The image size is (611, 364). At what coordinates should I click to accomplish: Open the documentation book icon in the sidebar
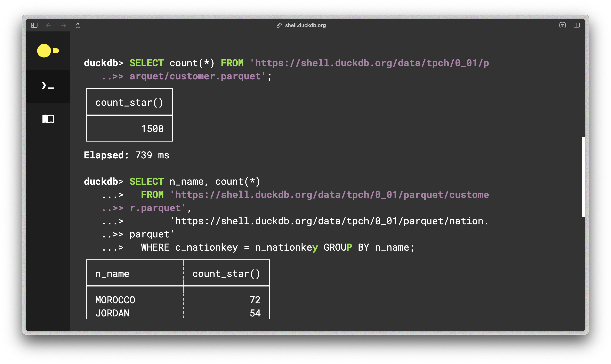48,119
